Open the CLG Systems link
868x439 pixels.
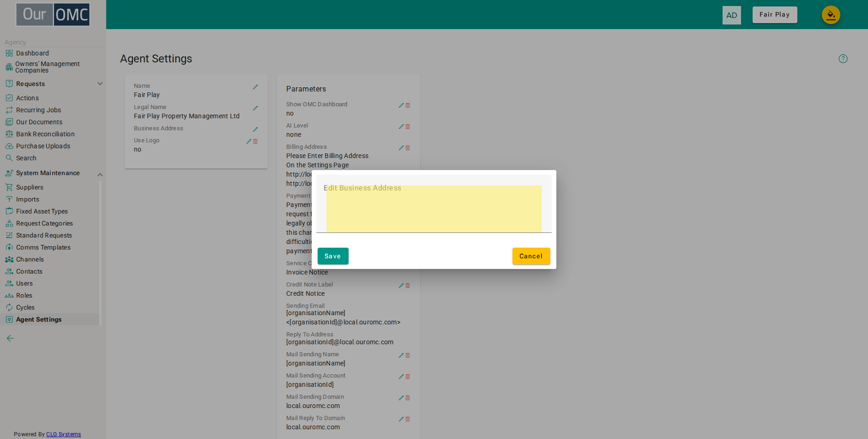63,434
